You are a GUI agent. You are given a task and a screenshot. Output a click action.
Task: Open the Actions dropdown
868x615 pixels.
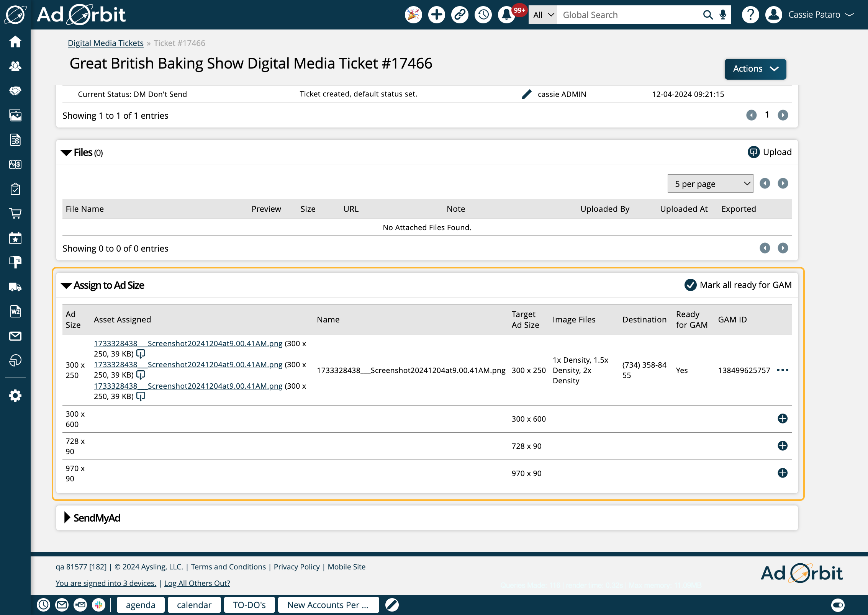755,69
